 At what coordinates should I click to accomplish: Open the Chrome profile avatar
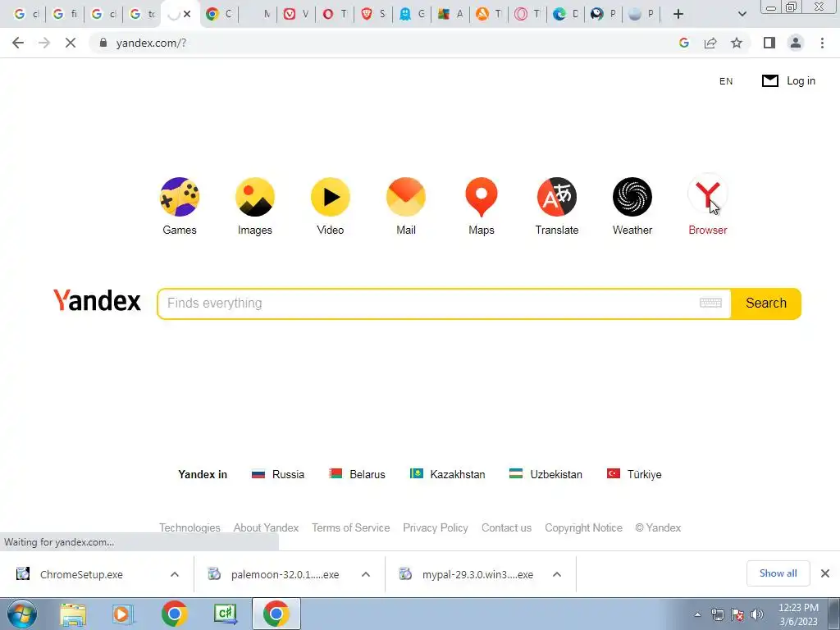(x=796, y=43)
